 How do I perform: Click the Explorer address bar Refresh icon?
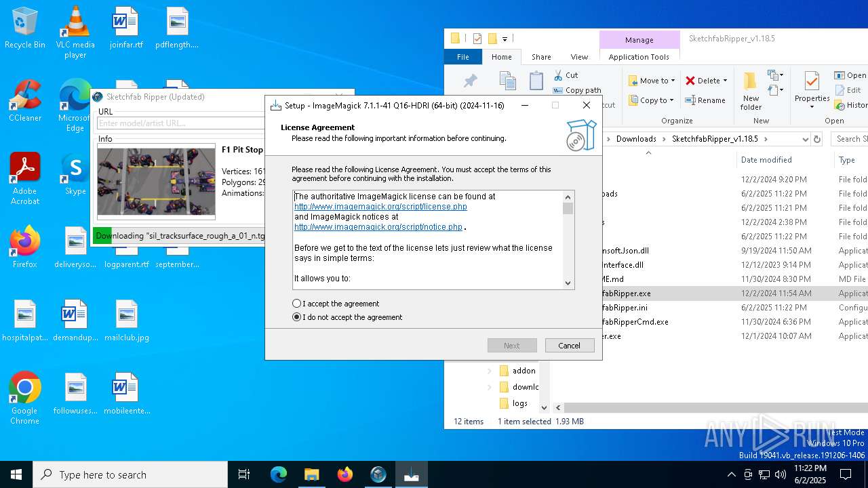tap(817, 139)
